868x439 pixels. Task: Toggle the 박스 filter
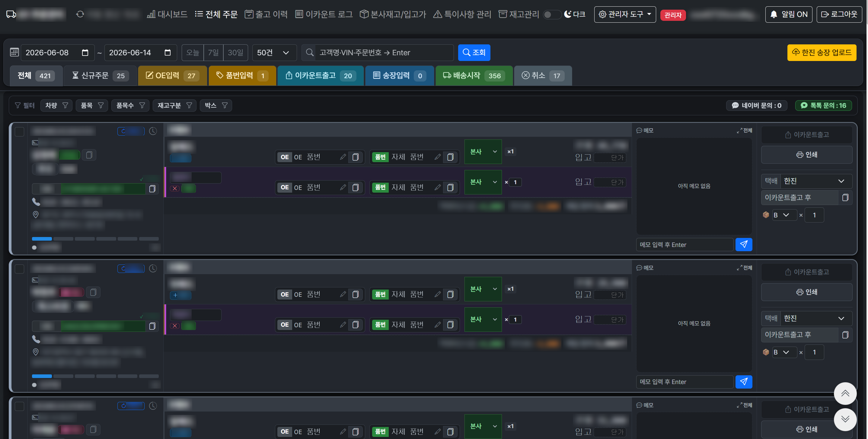(216, 106)
